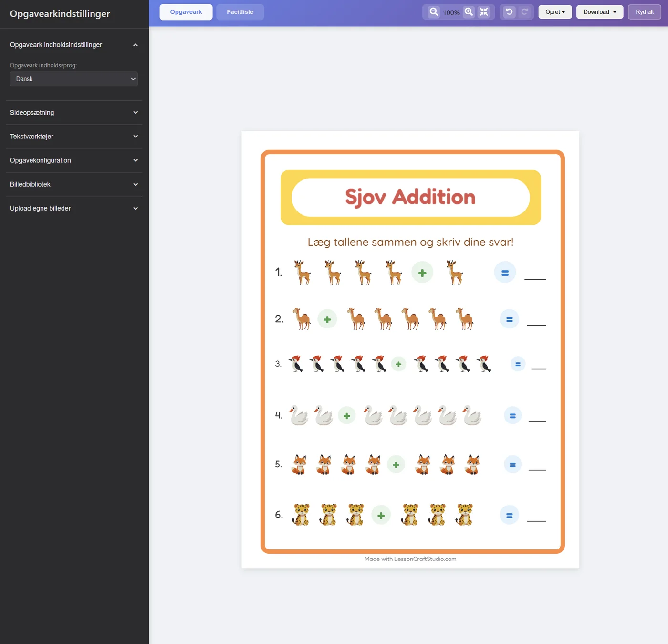Select the plus sign in problem 1
668x644 pixels.
click(422, 273)
